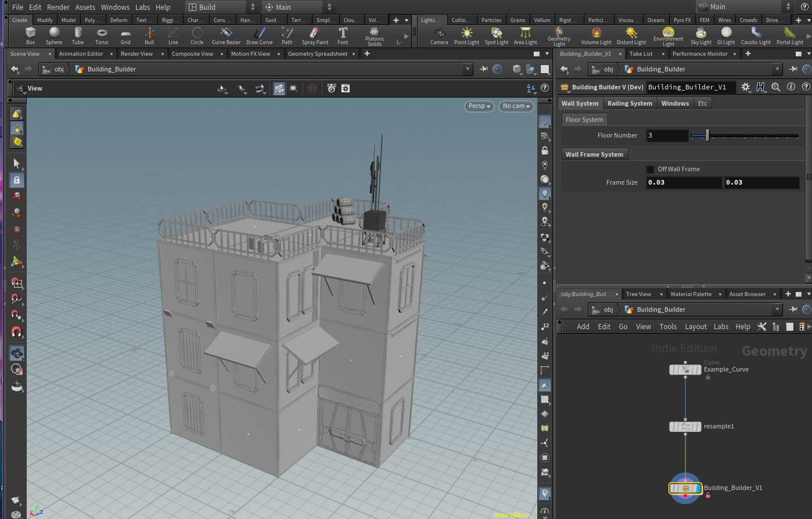Create a Circle primitive
812x519 pixels.
pyautogui.click(x=197, y=36)
